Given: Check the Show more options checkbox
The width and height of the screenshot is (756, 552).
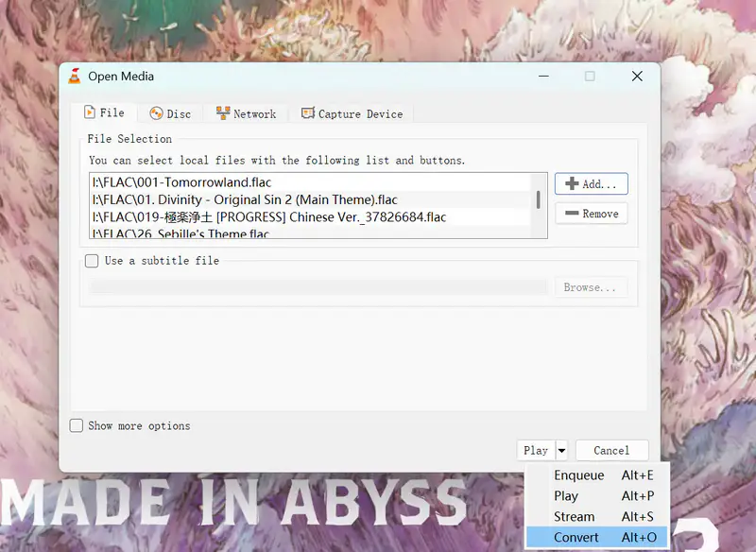Looking at the screenshot, I should [x=77, y=425].
